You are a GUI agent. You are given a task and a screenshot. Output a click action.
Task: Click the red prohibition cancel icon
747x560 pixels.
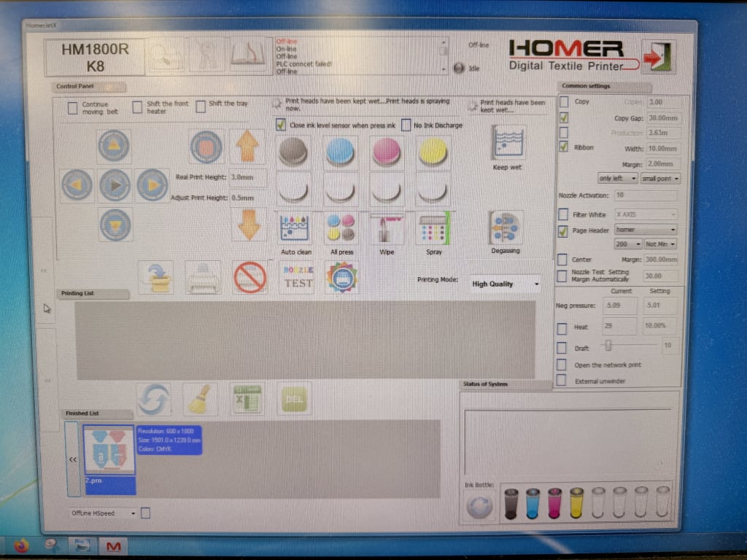click(x=249, y=276)
